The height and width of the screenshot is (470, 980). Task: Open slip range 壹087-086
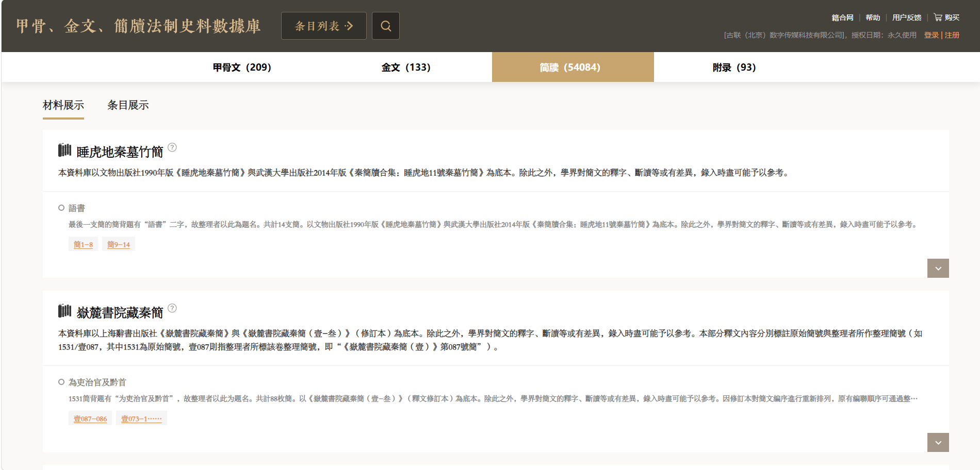coord(90,418)
